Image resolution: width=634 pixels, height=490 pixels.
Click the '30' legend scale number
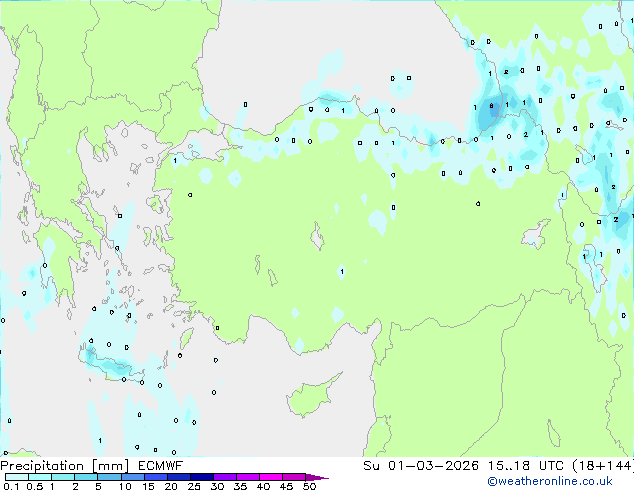click(217, 486)
